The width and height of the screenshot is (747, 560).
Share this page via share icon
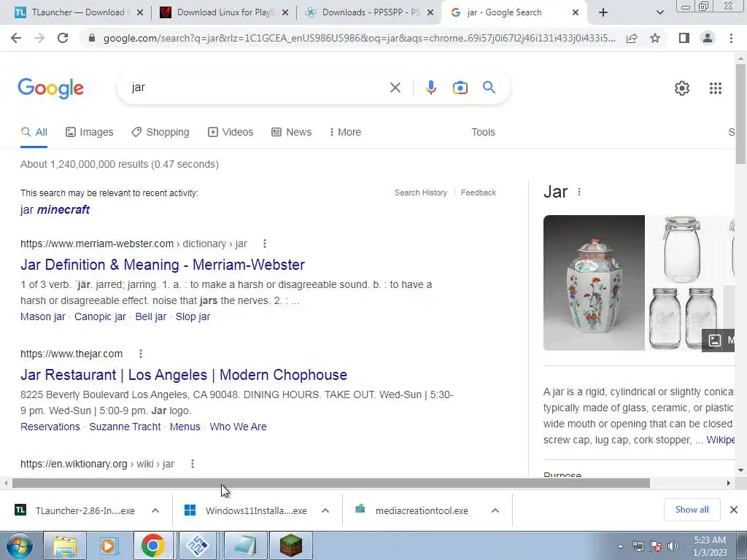[632, 38]
